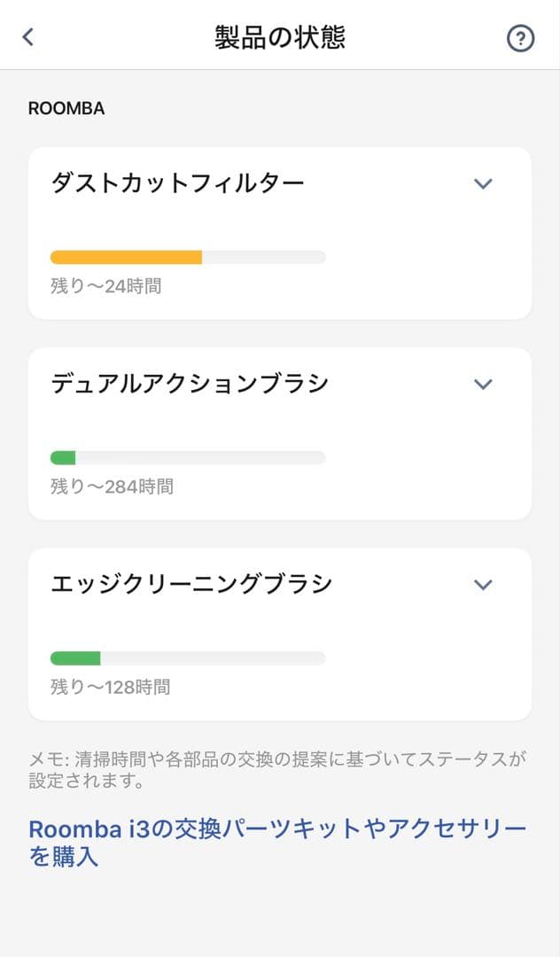This screenshot has width=560, height=957.
Task: Expand the ダストカットフィルター details chevron
Action: (483, 183)
